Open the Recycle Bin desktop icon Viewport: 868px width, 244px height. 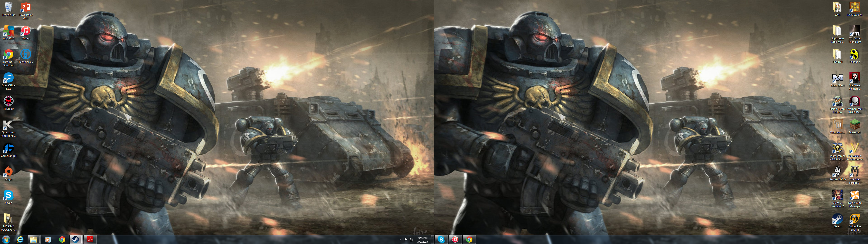pos(8,9)
